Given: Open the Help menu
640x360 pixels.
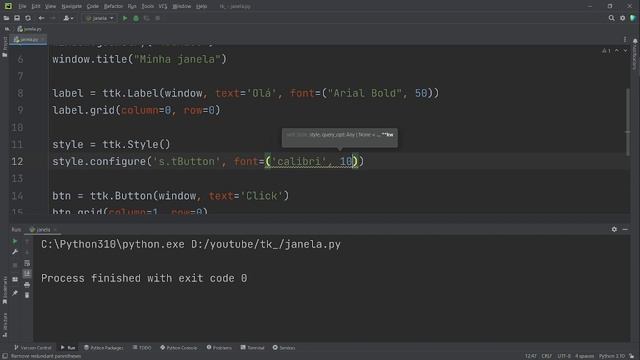Looking at the screenshot, I should coord(202,6).
